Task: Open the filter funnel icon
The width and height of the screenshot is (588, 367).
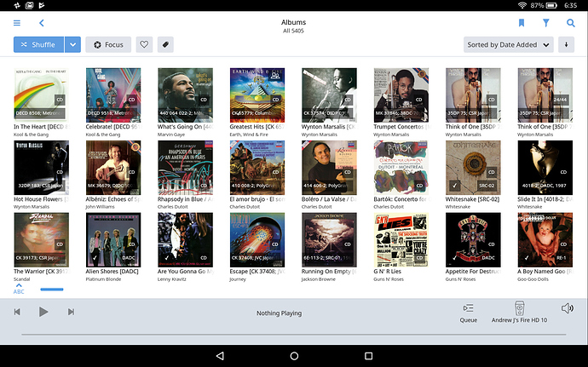Action: point(546,23)
